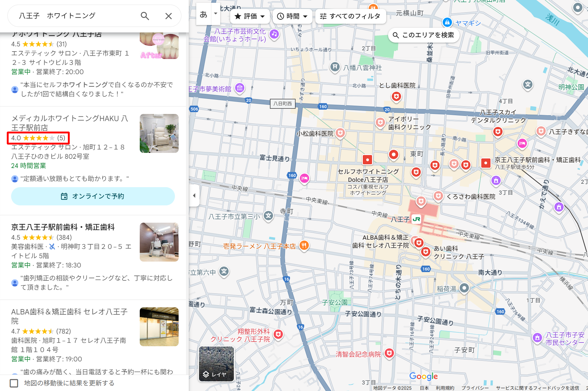
Task: Click 24 時間営業 hours text
Action: click(29, 166)
